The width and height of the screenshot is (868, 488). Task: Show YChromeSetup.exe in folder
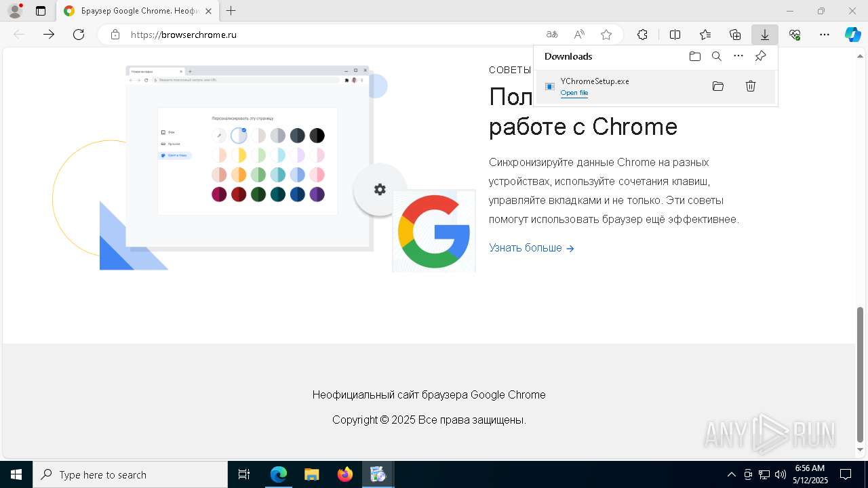point(718,86)
